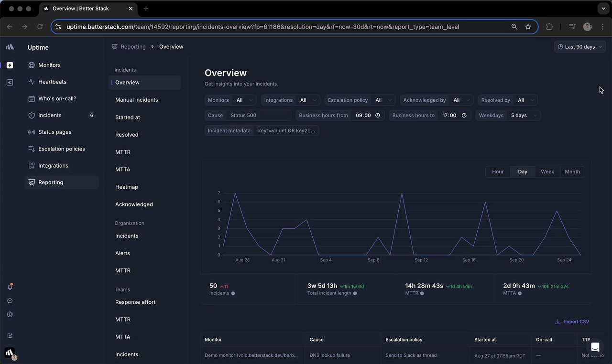Viewport: 612px width, 364px height.
Task: Open the Uptime lightning bolt icon
Action: coord(10,65)
